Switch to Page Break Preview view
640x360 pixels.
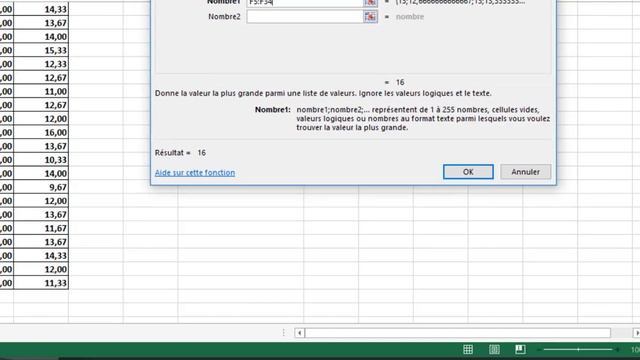pyautogui.click(x=520, y=349)
